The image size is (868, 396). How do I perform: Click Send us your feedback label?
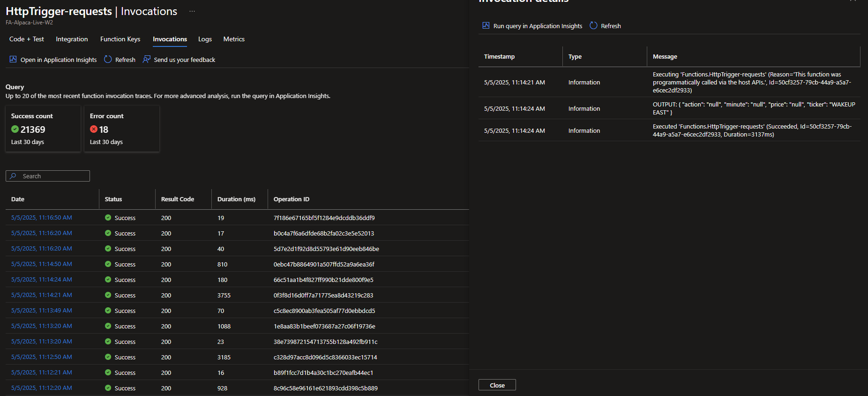[x=185, y=60]
